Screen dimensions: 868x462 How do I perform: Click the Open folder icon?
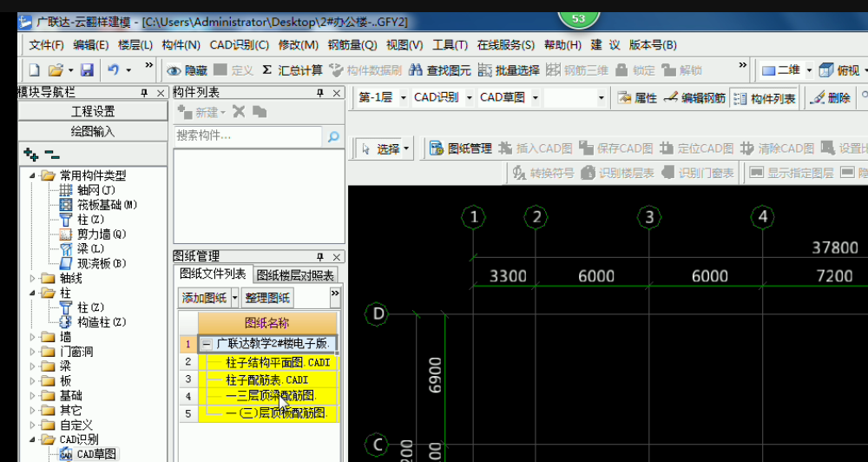point(56,69)
